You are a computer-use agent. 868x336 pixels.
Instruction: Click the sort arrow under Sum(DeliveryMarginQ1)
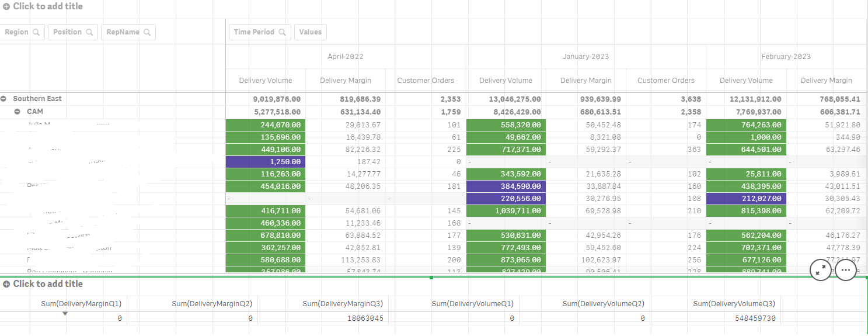(65, 314)
